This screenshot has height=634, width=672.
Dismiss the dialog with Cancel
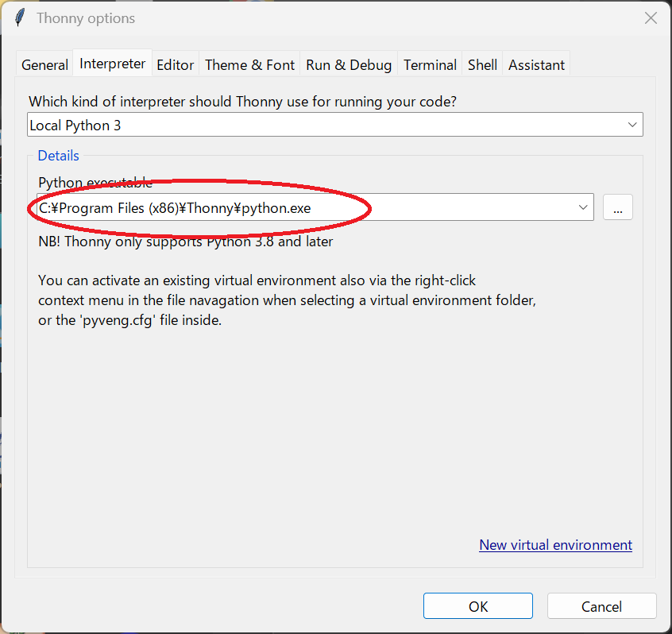[x=602, y=606]
